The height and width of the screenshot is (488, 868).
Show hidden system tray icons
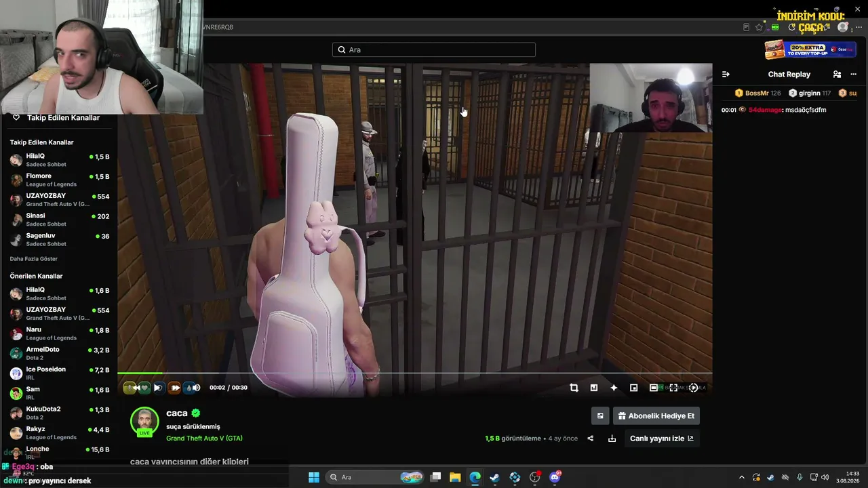(741, 477)
